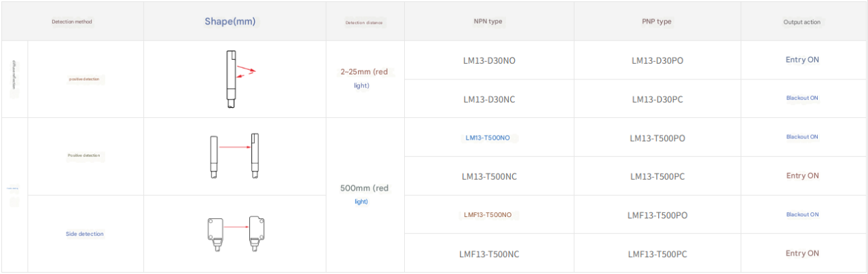Click the Output action column header
Image resolution: width=868 pixels, height=274 pixels.
tap(802, 22)
